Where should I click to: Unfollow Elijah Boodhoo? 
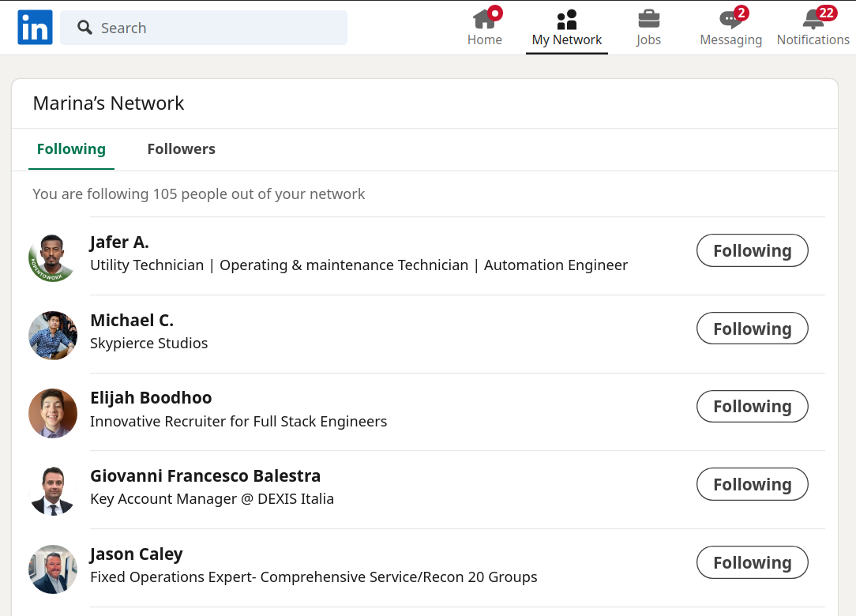pos(752,406)
